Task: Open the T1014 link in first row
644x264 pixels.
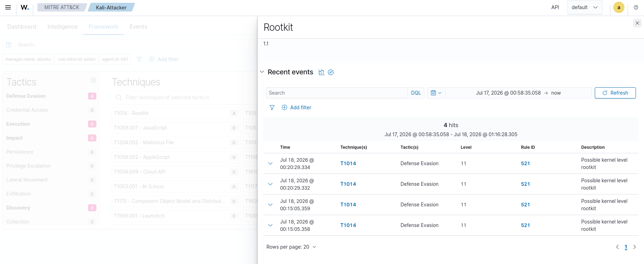Action: [x=348, y=163]
